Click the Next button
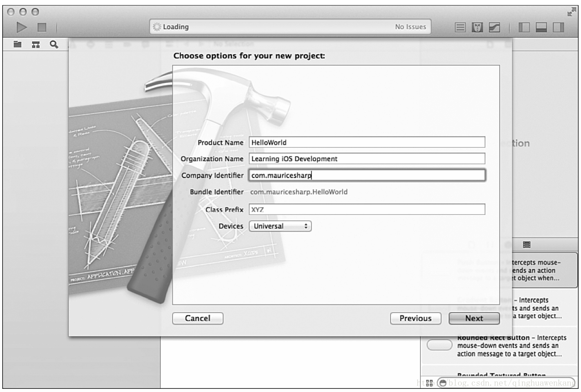Viewport: 581px width, 392px height. (x=474, y=318)
